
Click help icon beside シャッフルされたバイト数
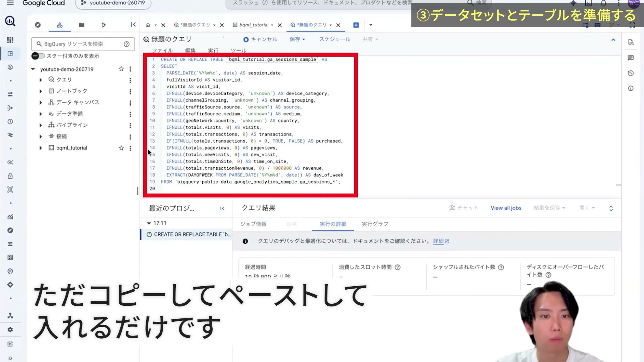501,267
